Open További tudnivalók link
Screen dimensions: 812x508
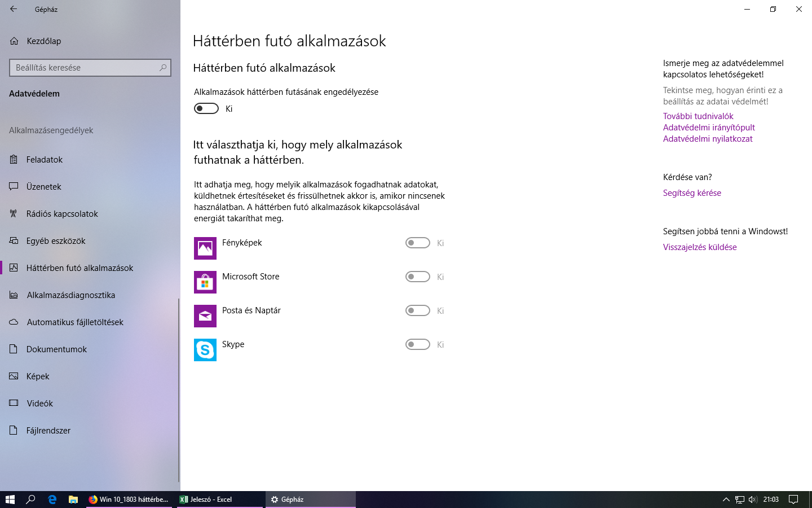[x=698, y=116]
